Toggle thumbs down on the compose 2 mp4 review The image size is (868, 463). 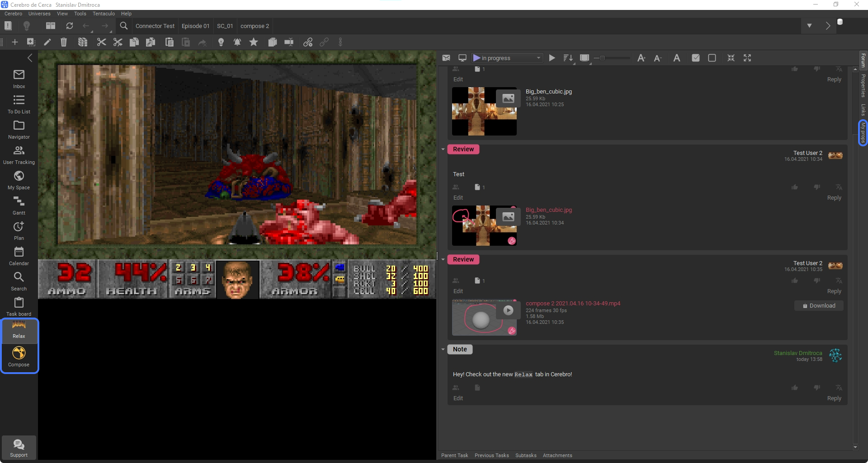(x=816, y=281)
